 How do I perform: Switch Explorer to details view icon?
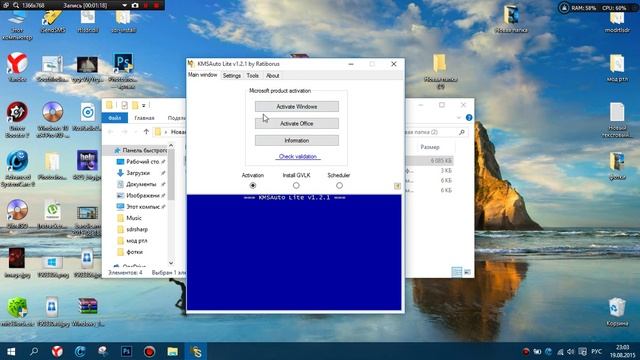coord(457,272)
